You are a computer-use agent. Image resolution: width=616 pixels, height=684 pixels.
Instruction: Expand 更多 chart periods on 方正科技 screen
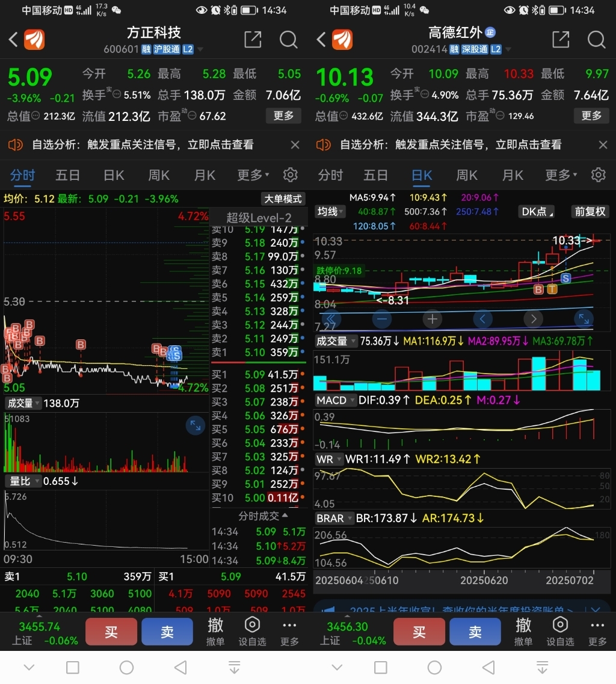[x=253, y=175]
